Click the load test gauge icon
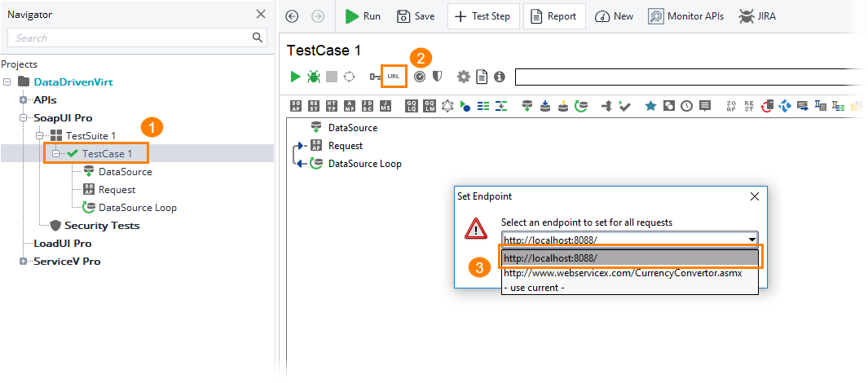This screenshot has width=868, height=383. click(421, 77)
